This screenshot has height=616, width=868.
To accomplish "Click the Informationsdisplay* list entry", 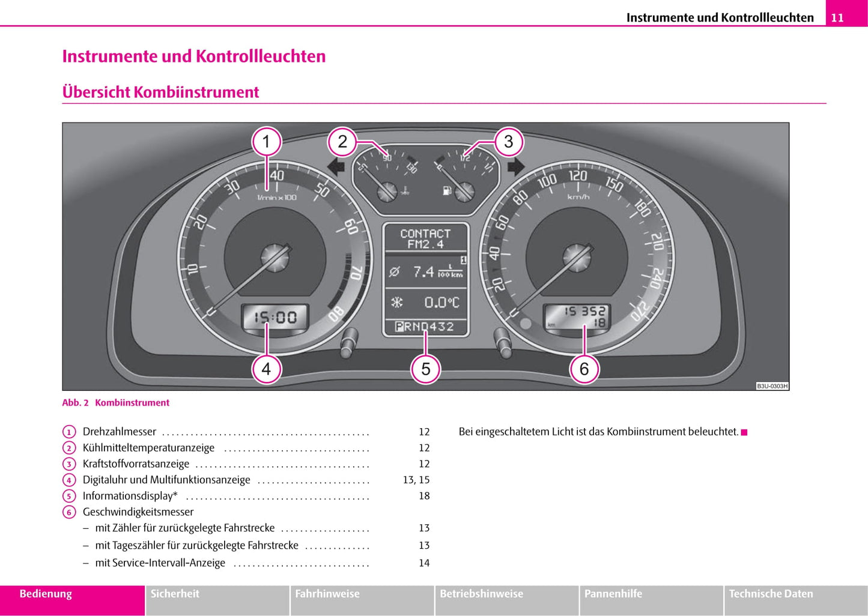I will (130, 496).
